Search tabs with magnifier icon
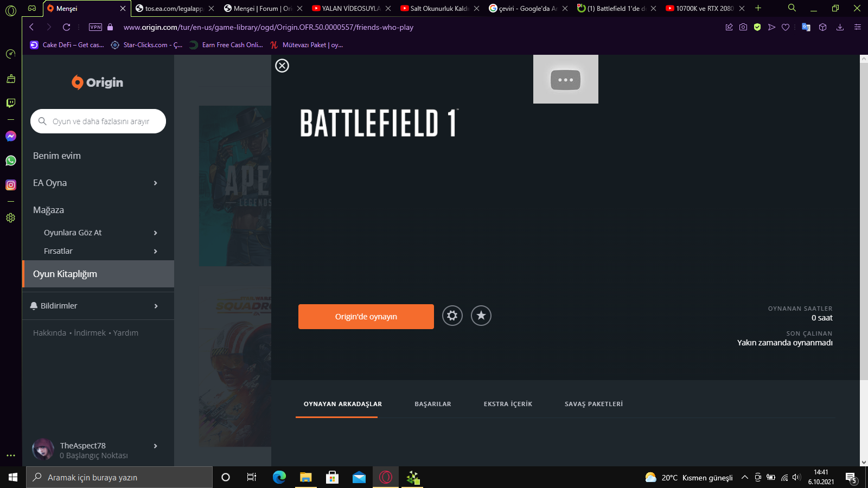The image size is (868, 488). pos(792,8)
